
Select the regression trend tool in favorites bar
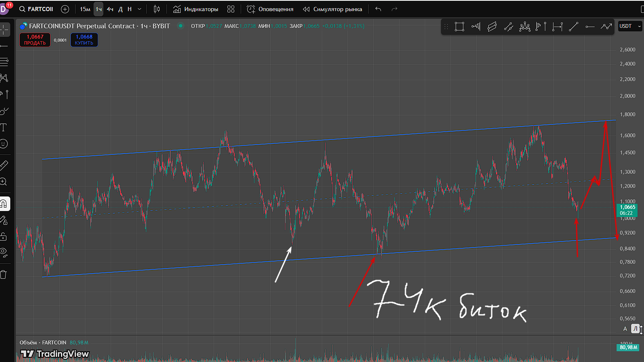508,27
